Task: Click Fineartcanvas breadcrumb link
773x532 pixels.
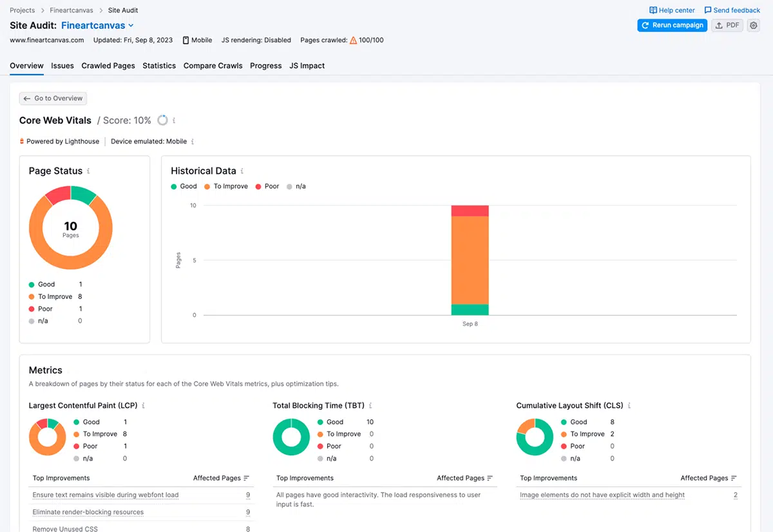Action: (x=72, y=10)
